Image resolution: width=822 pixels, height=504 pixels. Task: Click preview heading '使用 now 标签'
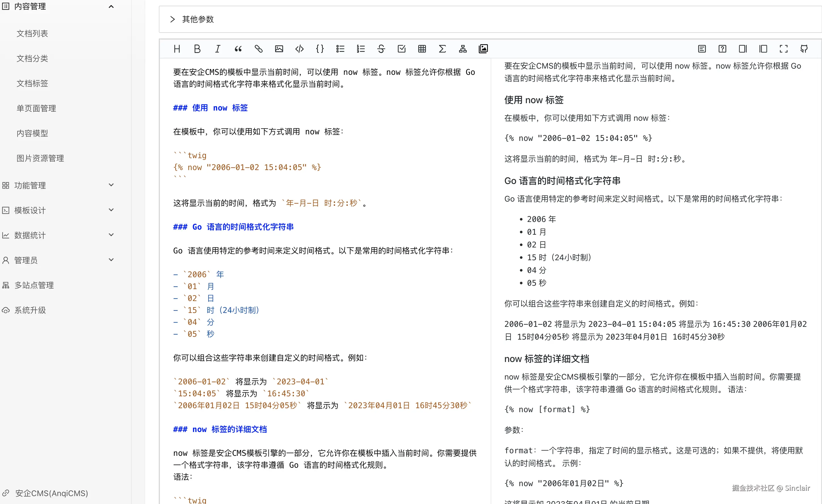534,100
